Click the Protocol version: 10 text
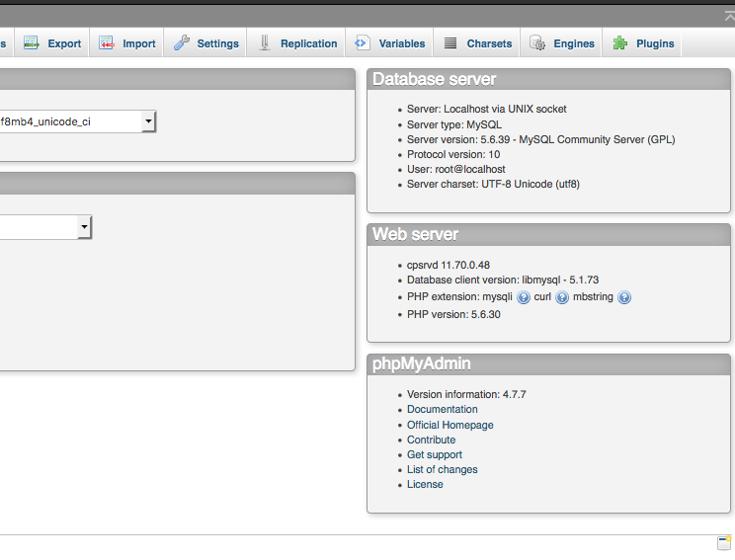This screenshot has height=560, width=735. pyautogui.click(x=453, y=154)
